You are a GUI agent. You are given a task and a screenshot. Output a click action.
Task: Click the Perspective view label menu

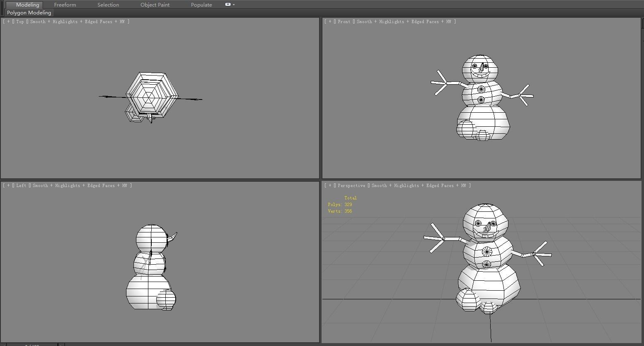tap(351, 185)
